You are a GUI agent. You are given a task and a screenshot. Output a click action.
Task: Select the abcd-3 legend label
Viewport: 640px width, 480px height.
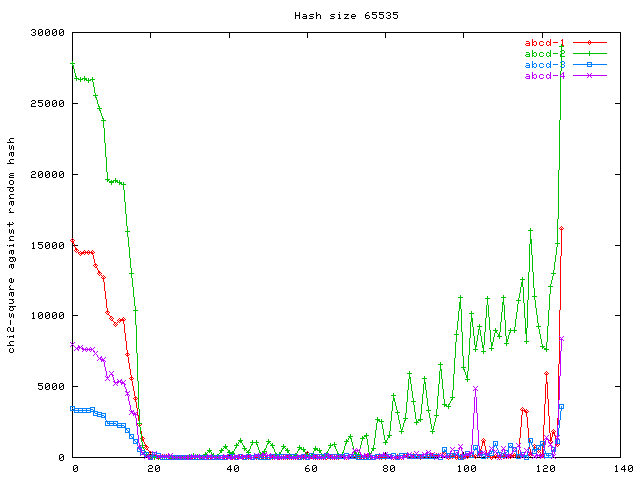(x=545, y=65)
